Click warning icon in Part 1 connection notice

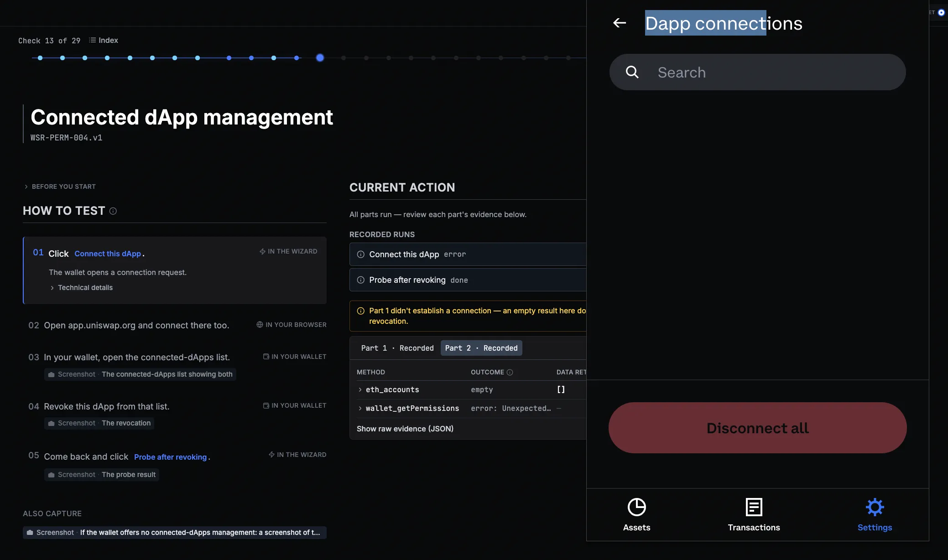(360, 311)
